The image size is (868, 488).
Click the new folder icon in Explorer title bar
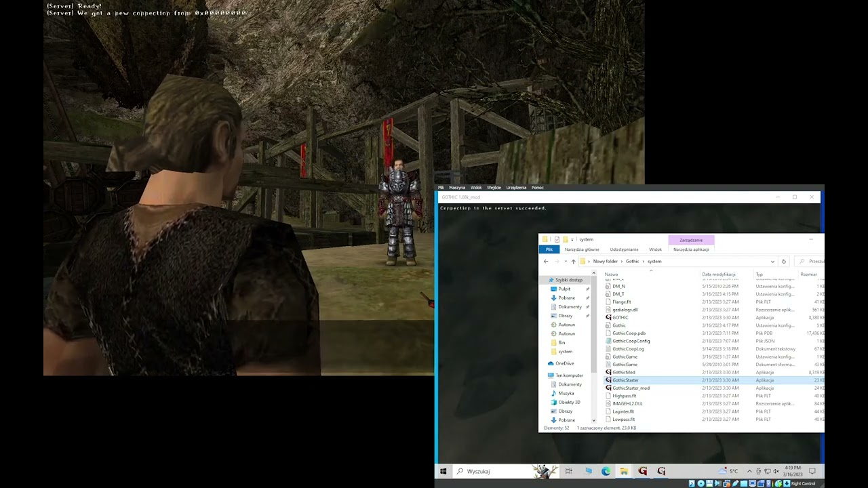pos(565,239)
